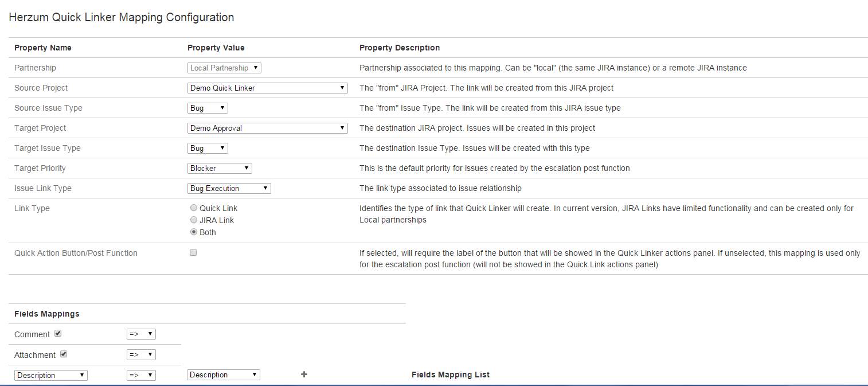
Task: Uncheck the Comment field mapping checkbox
Action: click(x=58, y=334)
